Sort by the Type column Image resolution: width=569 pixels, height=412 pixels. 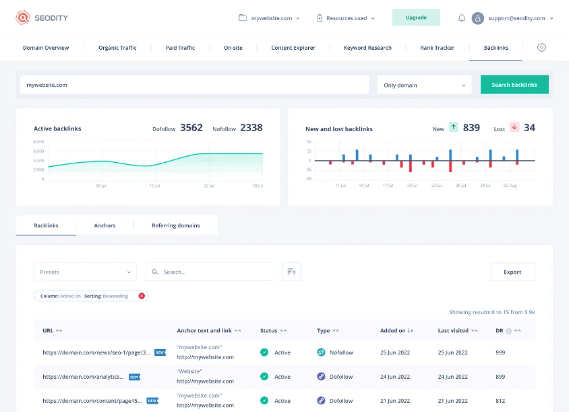(336, 331)
